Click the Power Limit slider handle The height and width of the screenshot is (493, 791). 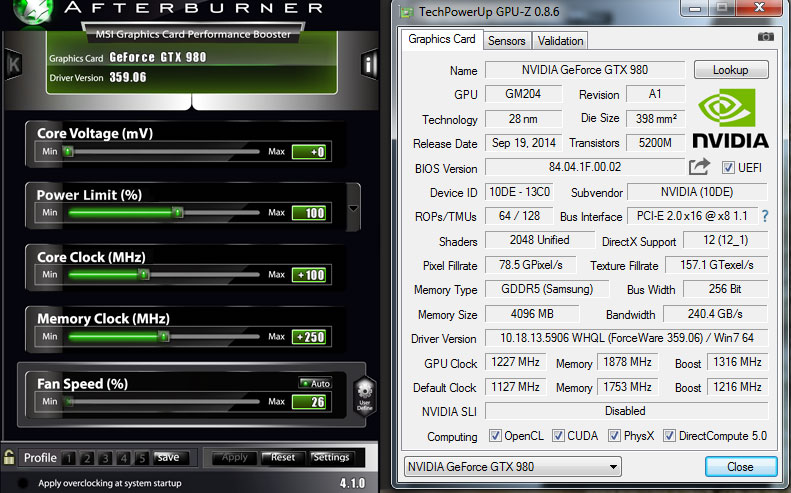178,212
